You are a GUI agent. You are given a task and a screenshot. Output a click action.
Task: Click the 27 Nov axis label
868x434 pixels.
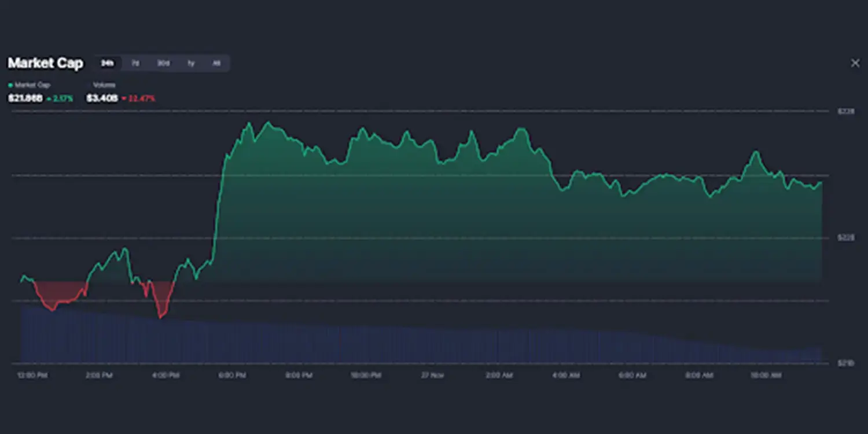tap(431, 375)
